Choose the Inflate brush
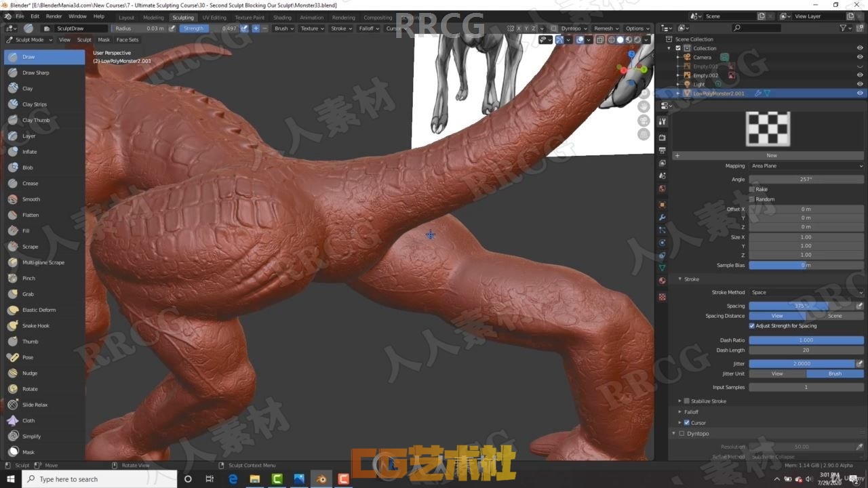This screenshot has width=868, height=488. (x=44, y=152)
